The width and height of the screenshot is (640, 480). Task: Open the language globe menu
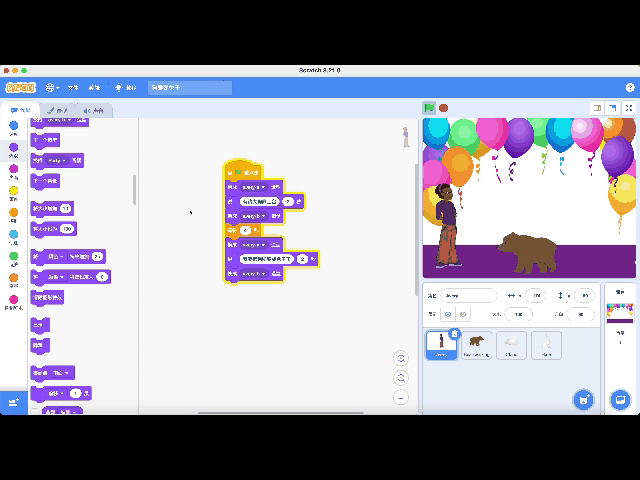point(52,87)
